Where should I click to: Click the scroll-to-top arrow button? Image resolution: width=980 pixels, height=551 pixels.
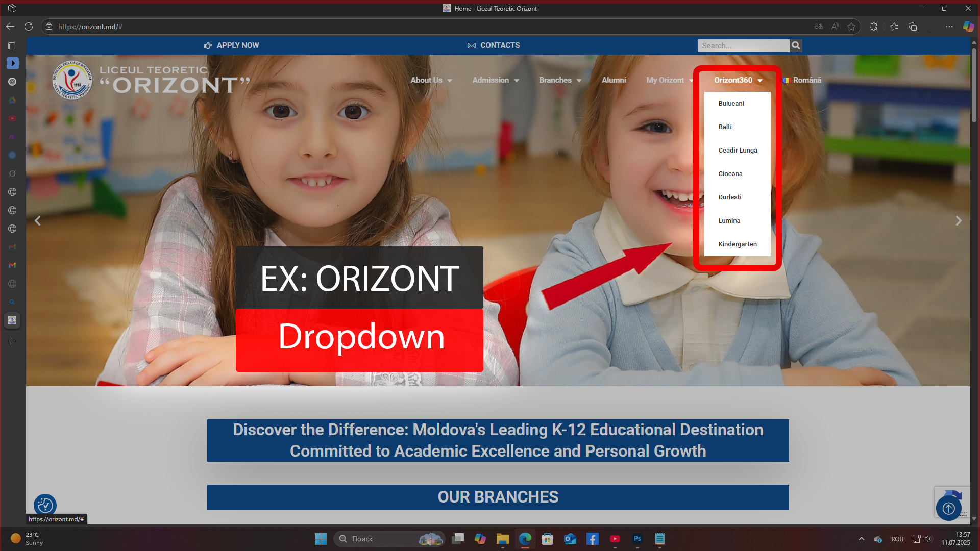(948, 508)
